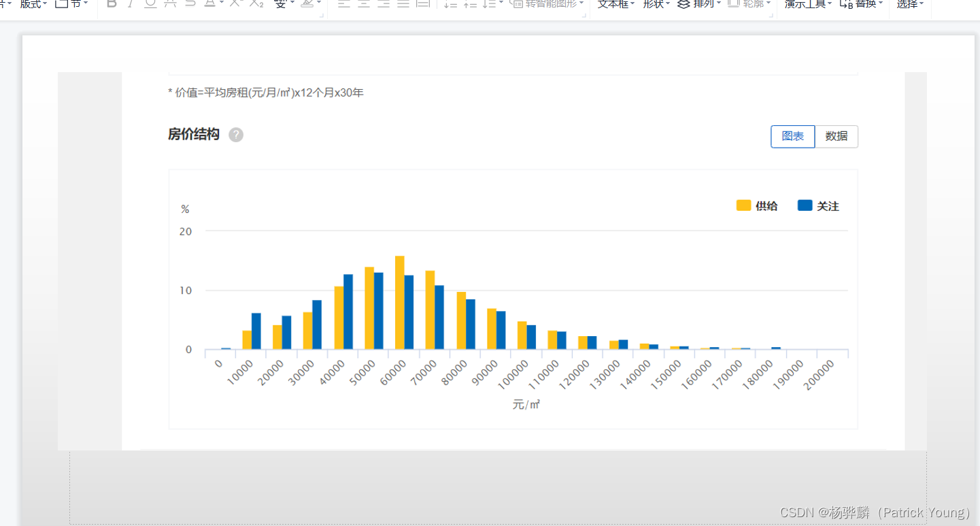Click the first line spacing icon
The image size is (980, 526).
coord(450,4)
